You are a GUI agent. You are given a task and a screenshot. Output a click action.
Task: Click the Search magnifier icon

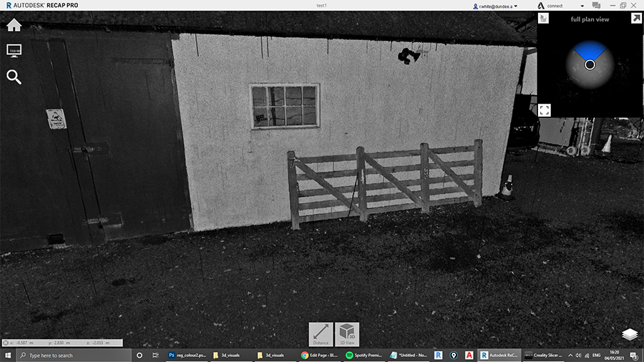click(x=14, y=77)
